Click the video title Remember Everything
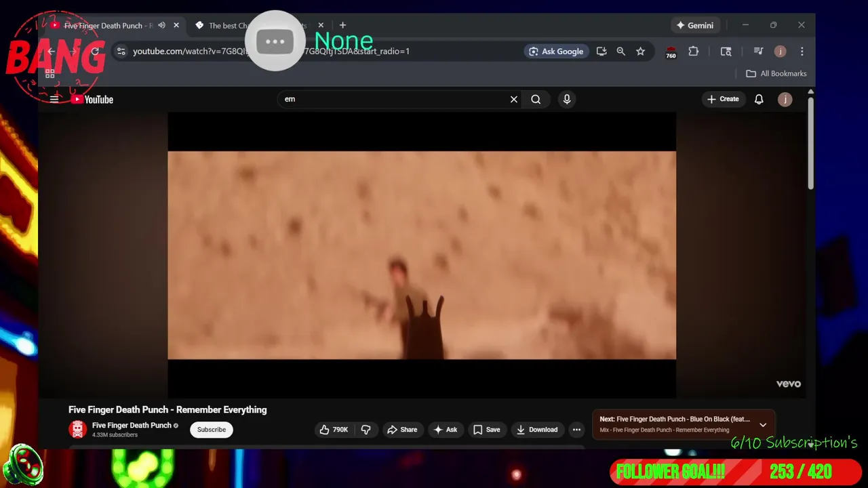868x488 pixels. pyautogui.click(x=167, y=409)
